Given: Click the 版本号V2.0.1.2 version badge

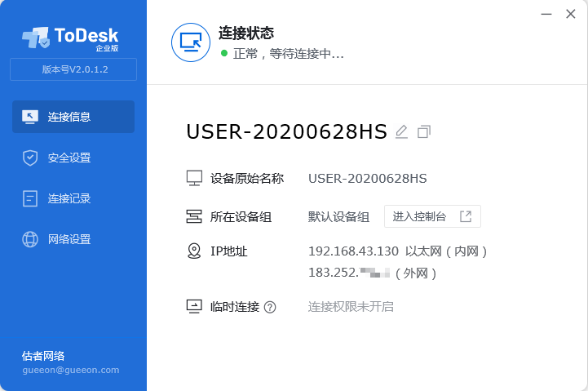Looking at the screenshot, I should tap(73, 69).
